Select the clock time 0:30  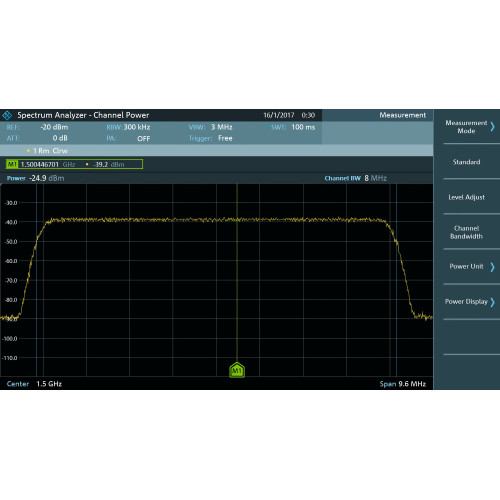click(x=308, y=115)
